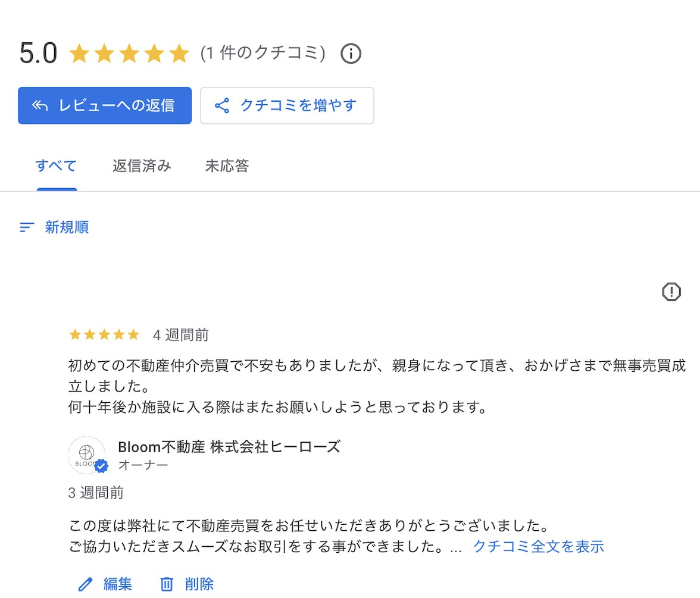The image size is (700, 598).
Task: Expand the full reply via クチコミ全文を表示
Action: (538, 546)
